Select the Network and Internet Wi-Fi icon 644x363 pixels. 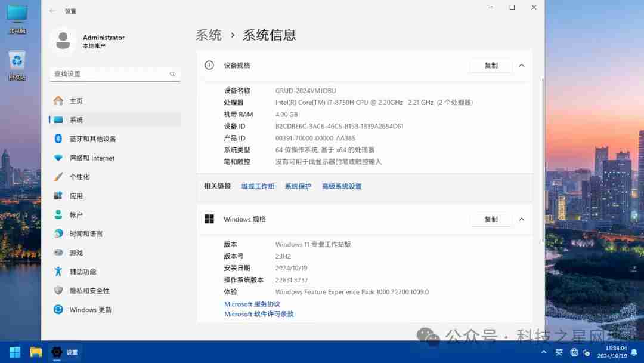point(58,158)
